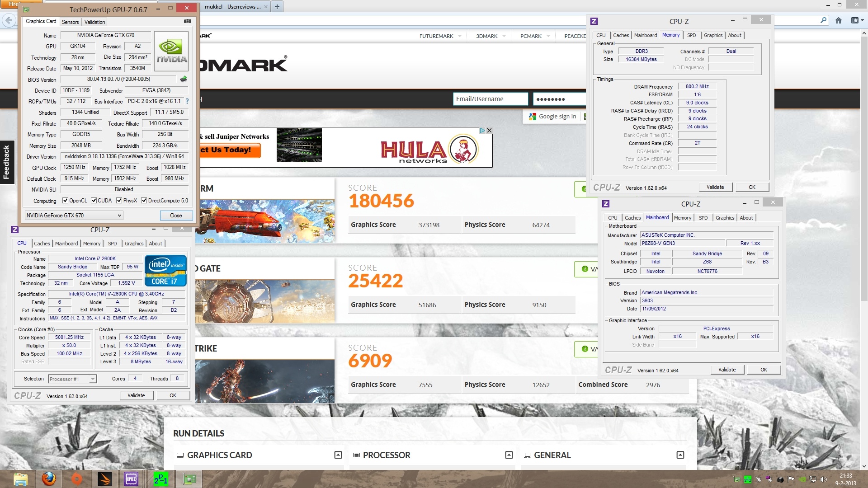
Task: Click Close button in GPU-Z
Action: pos(176,216)
